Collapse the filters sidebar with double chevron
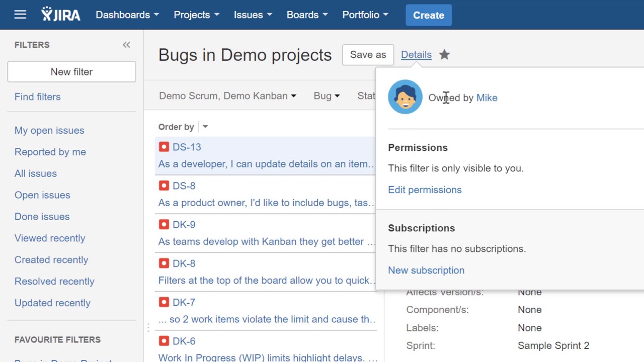This screenshot has height=362, width=644. (126, 45)
